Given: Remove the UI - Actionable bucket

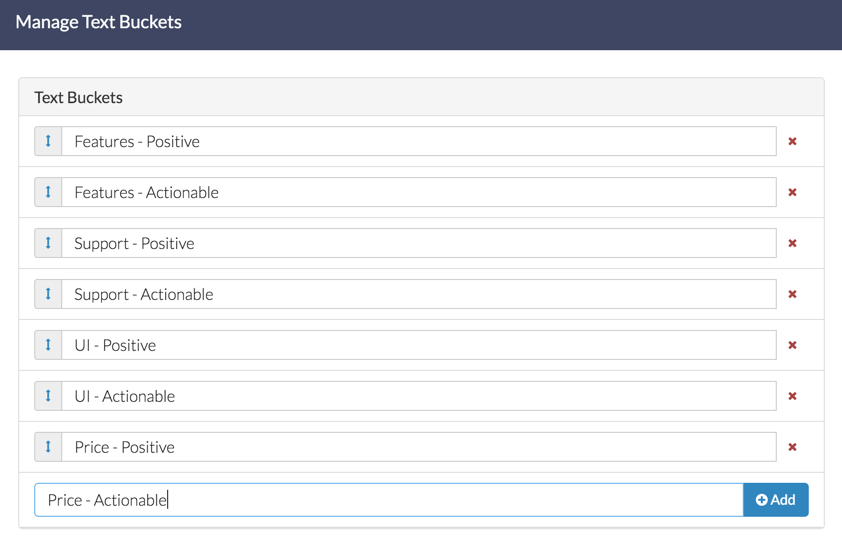Looking at the screenshot, I should click(x=792, y=397).
